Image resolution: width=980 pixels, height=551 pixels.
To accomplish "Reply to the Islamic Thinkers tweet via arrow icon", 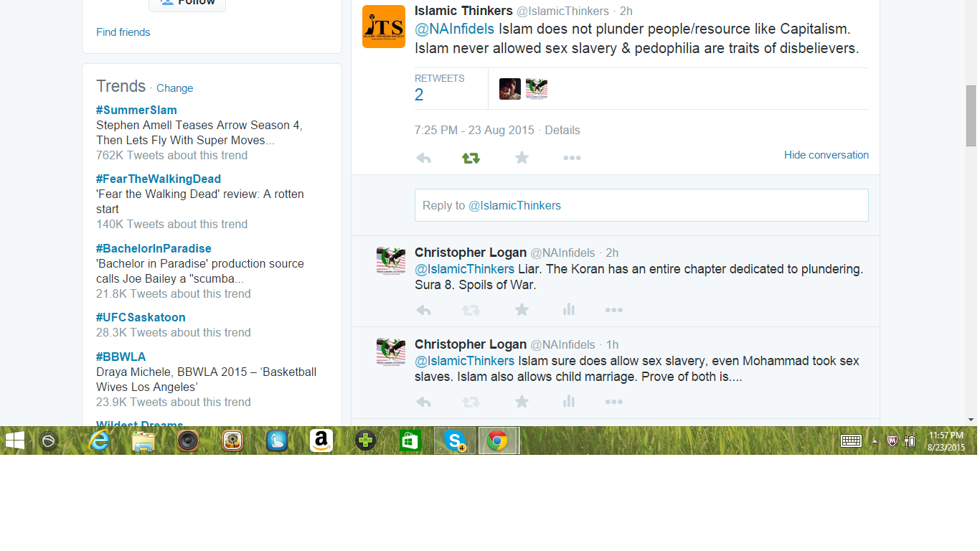I will click(x=423, y=158).
